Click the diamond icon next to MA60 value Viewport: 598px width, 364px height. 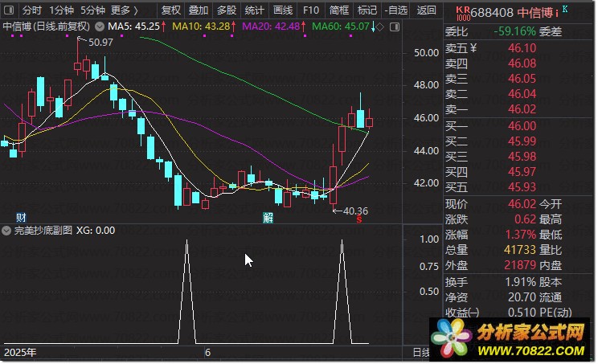[380, 27]
